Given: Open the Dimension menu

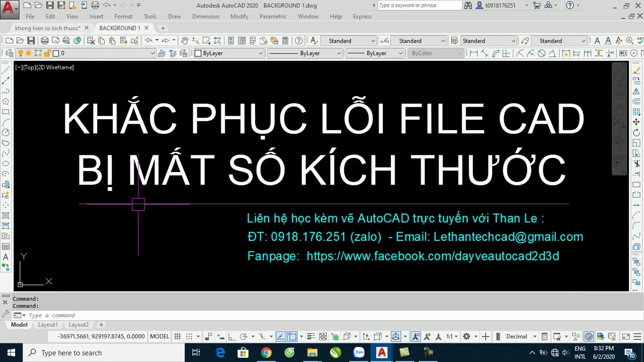Looking at the screenshot, I should (205, 17).
